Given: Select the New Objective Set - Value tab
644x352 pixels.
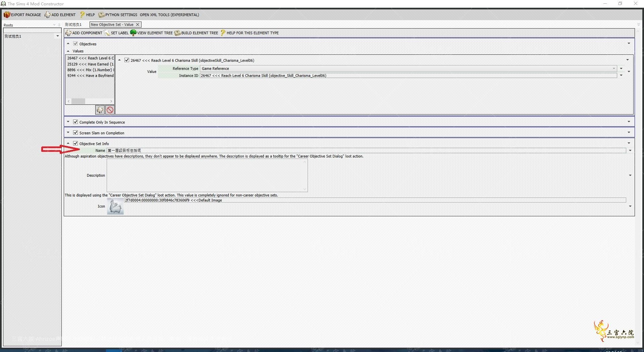Looking at the screenshot, I should (x=112, y=25).
